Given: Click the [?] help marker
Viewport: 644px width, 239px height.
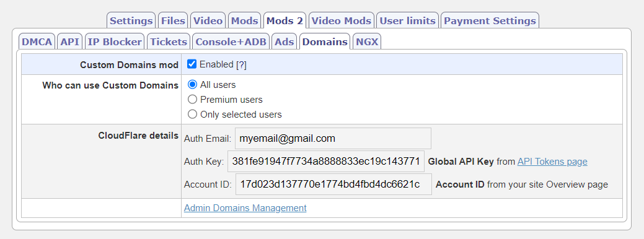Looking at the screenshot, I should coord(241,65).
